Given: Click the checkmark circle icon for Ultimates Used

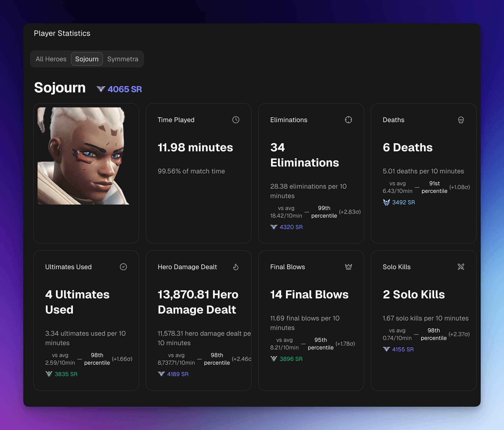Looking at the screenshot, I should point(123,267).
